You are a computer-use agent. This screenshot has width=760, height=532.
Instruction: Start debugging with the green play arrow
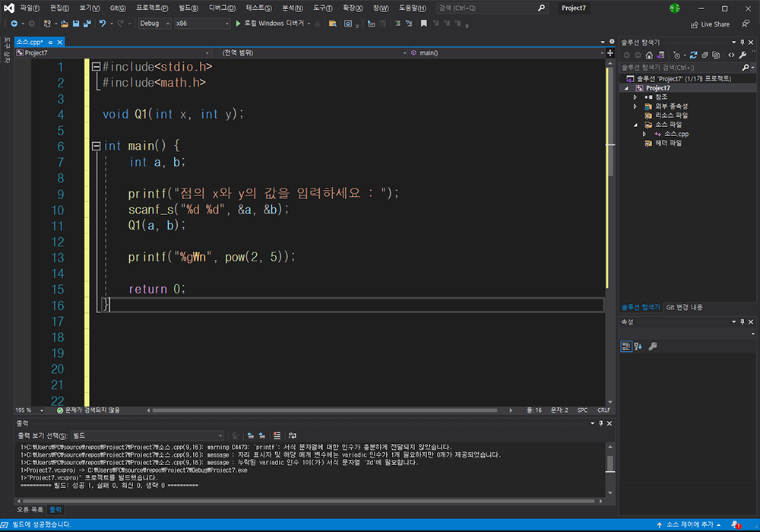238,24
